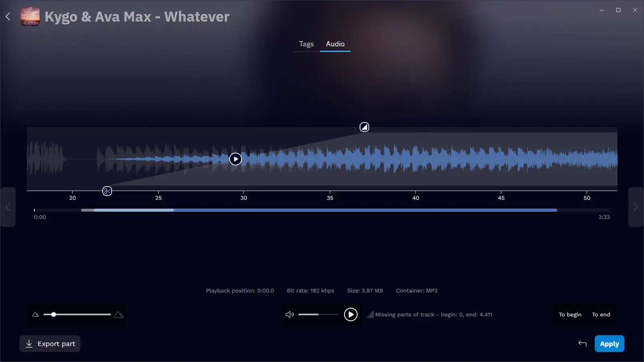
Task: Click the large zoom-in triangle icon
Action: click(x=119, y=314)
